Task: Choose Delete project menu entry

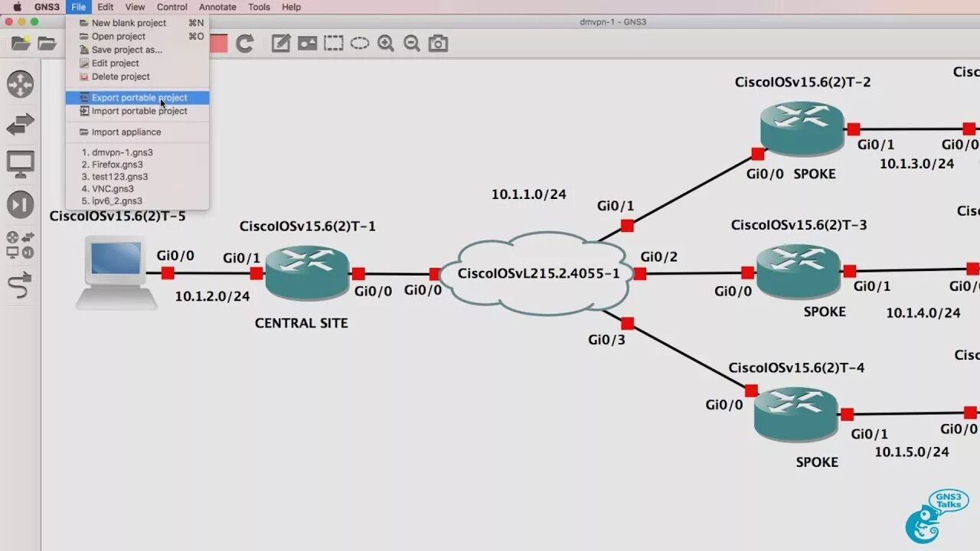Action: click(137, 77)
